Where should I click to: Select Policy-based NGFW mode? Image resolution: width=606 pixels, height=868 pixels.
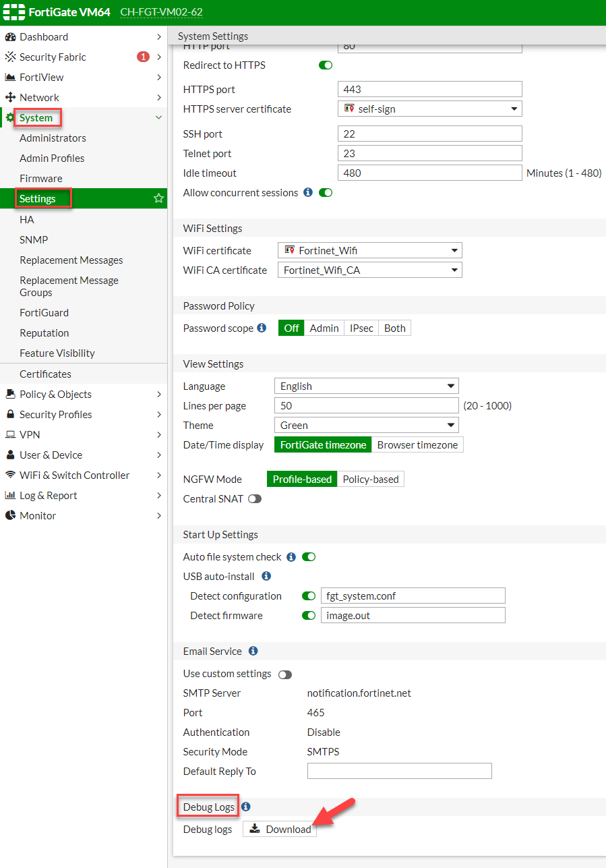370,480
